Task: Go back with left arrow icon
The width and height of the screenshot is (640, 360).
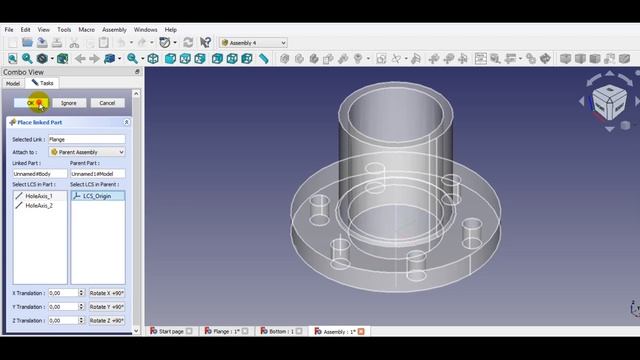Action: 80,59
